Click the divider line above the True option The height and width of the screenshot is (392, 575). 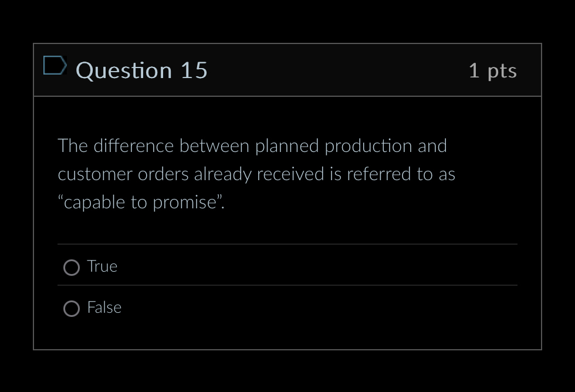click(x=287, y=245)
